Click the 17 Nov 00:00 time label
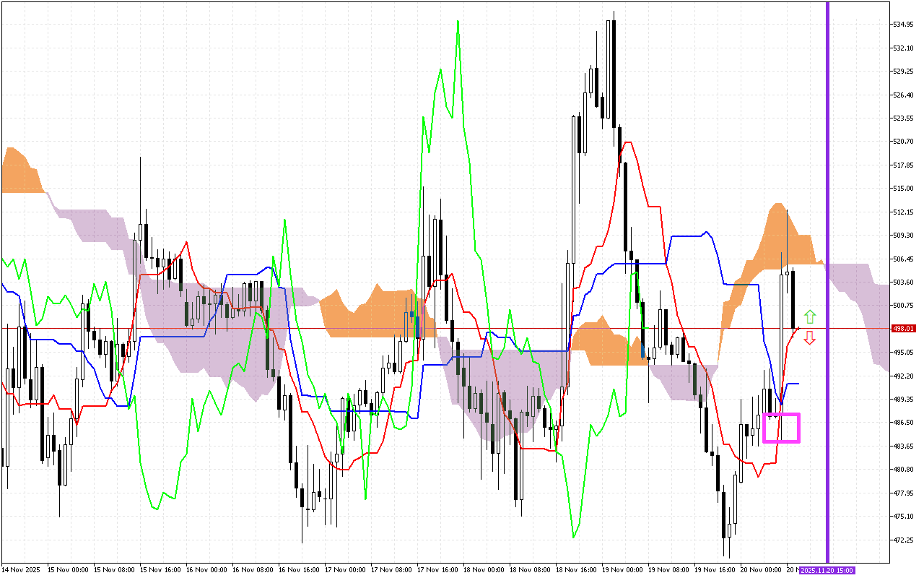This screenshot has width=924, height=578. click(x=346, y=570)
